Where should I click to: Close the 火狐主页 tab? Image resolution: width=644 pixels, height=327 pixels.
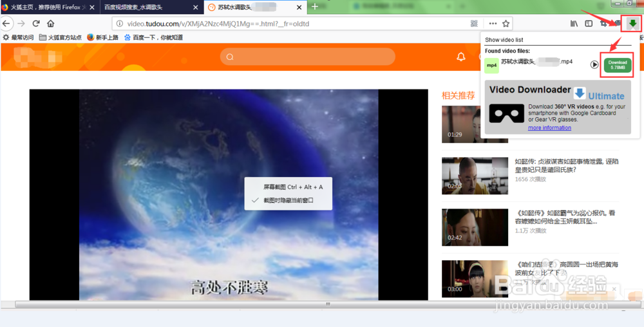(x=91, y=7)
